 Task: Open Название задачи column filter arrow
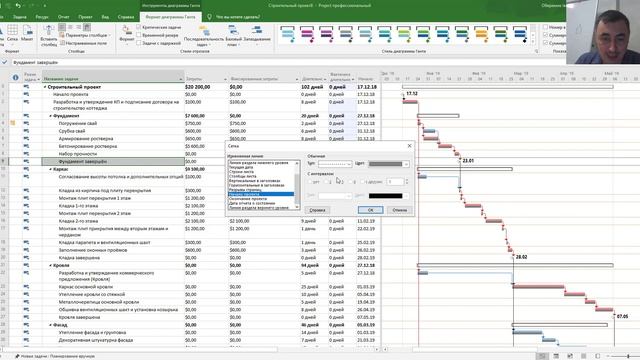click(180, 79)
